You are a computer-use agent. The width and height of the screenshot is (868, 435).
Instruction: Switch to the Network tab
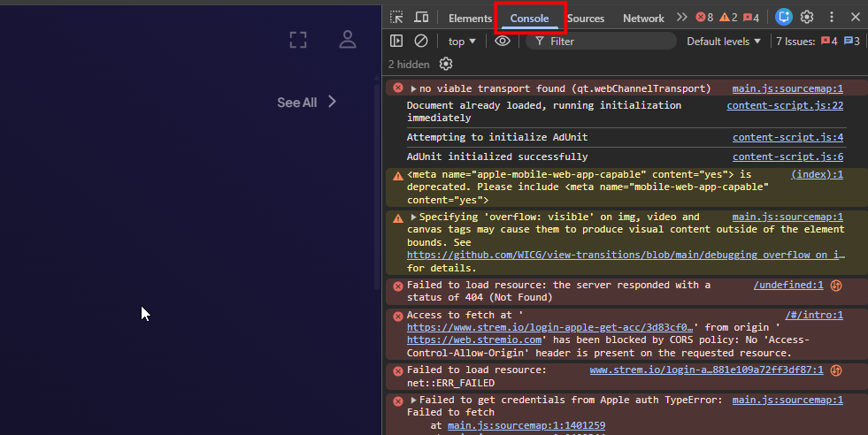(643, 18)
